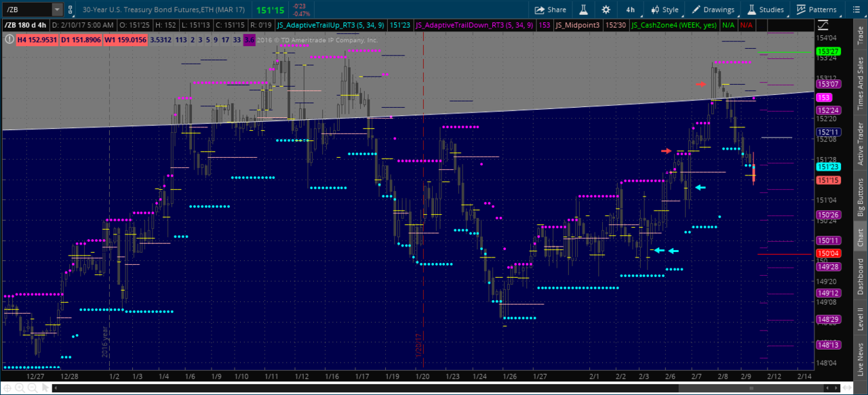Click the H4 152.9531 red label
Viewport: 868px width, 395px height.
pos(37,40)
